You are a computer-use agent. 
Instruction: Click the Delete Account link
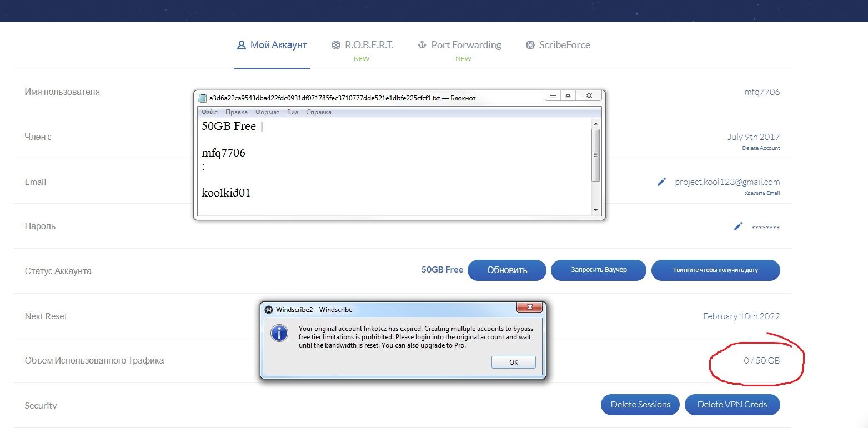coord(761,148)
